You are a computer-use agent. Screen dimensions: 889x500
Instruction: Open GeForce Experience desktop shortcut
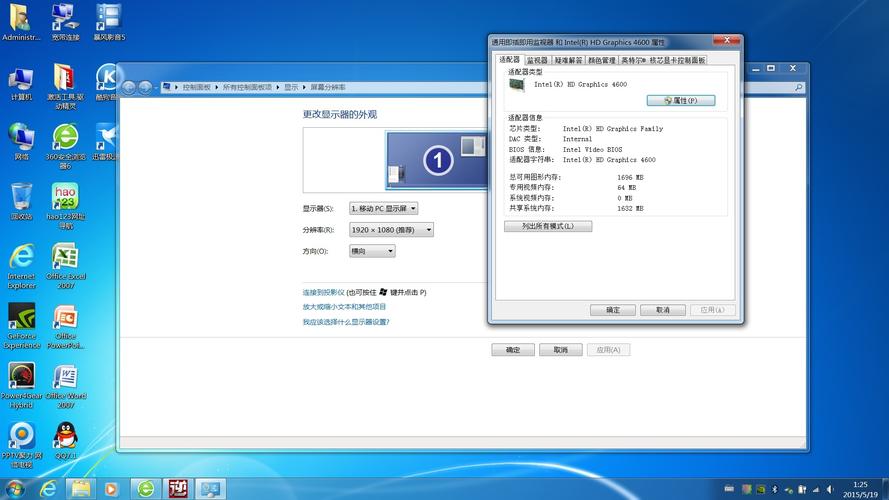[21, 326]
